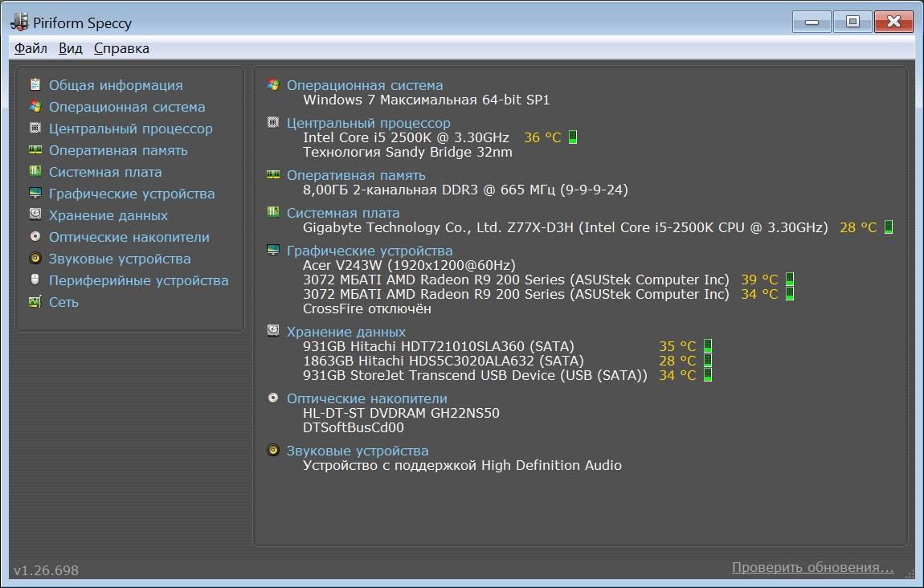924x588 pixels.
Task: Select Центральный процессор in the sidebar
Action: 130,129
